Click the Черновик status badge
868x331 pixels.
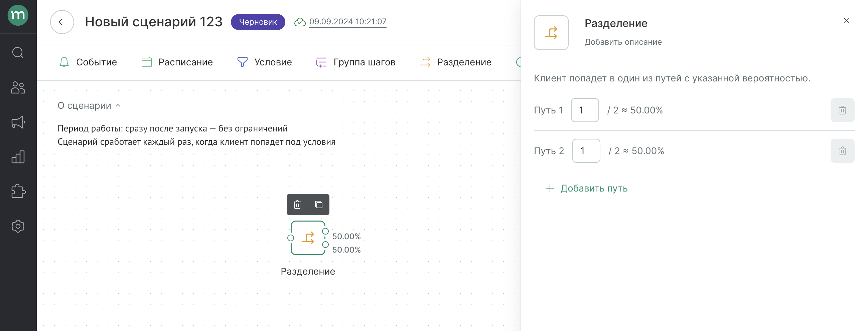(x=258, y=22)
